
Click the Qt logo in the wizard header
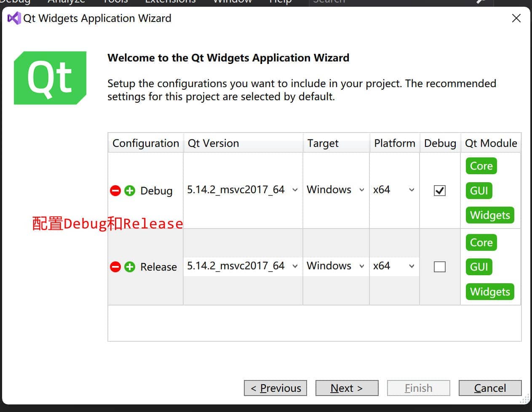coord(50,77)
